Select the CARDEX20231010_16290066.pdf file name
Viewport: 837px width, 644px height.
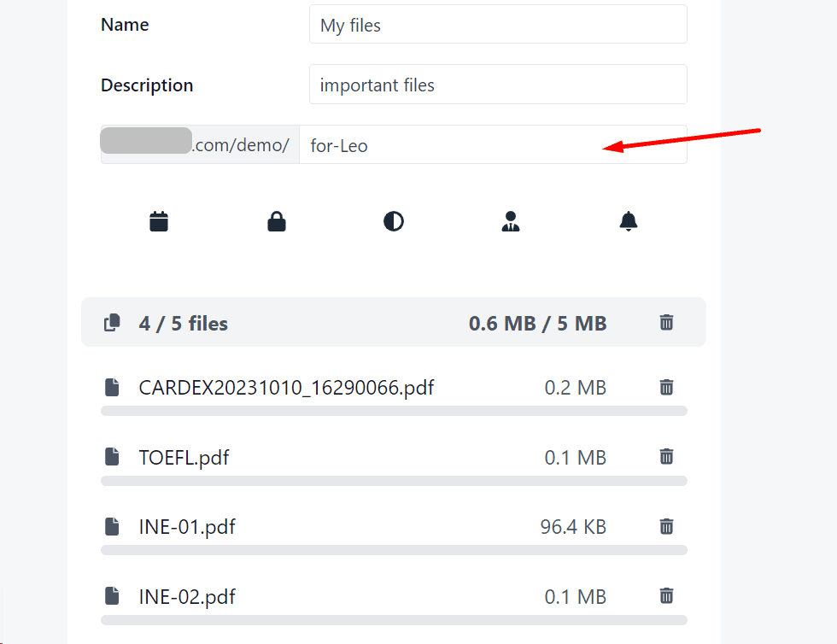pyautogui.click(x=286, y=388)
